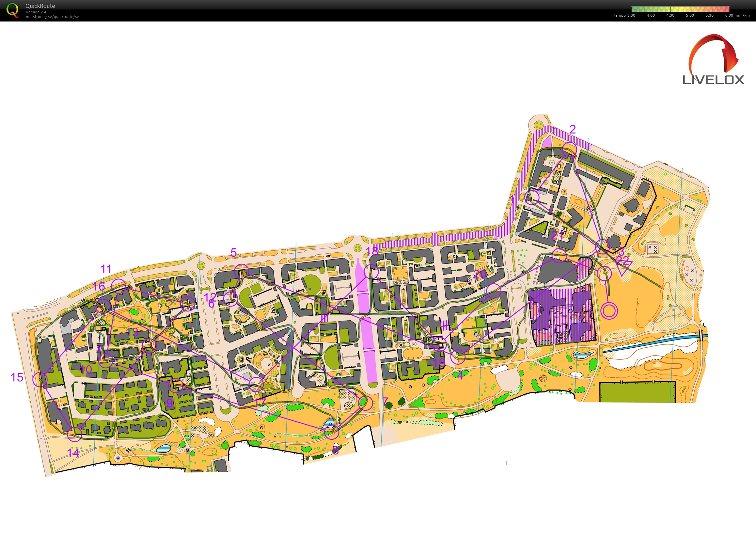
Task: Click the double-circle finish marker
Action: (609, 310)
